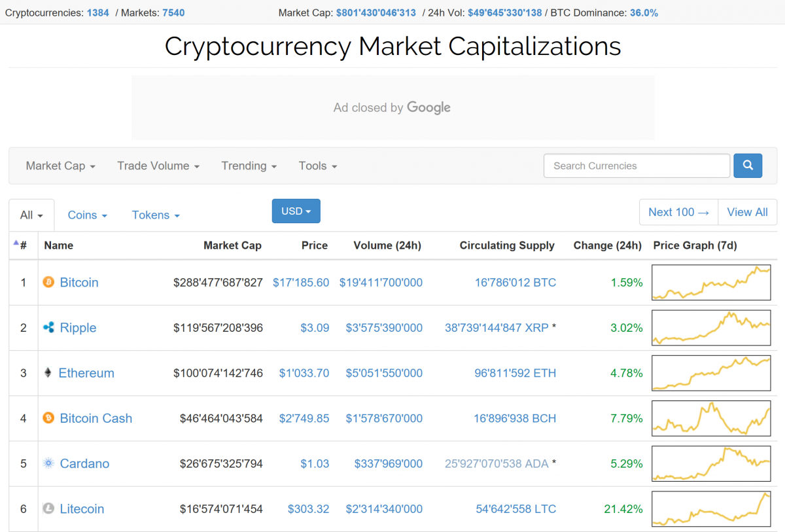
Task: Click the Bitcoin Cash coin icon
Action: pos(48,417)
